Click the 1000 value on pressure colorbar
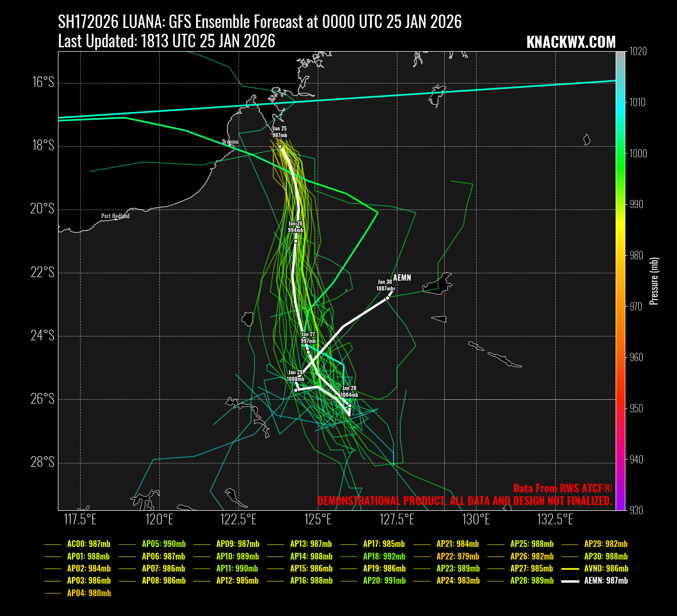This screenshot has width=677, height=616. tap(637, 154)
